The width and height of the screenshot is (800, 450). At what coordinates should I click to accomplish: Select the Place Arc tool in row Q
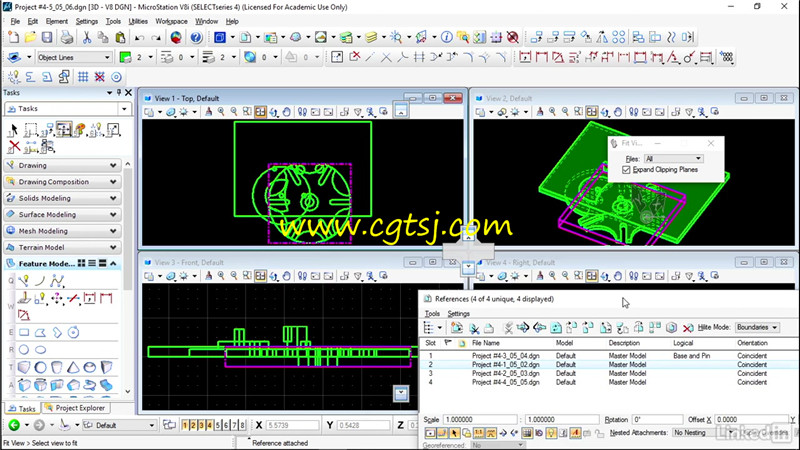40,281
